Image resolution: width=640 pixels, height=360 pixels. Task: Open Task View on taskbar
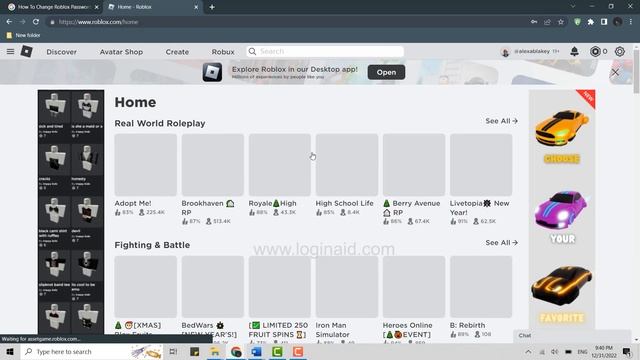[x=173, y=351]
